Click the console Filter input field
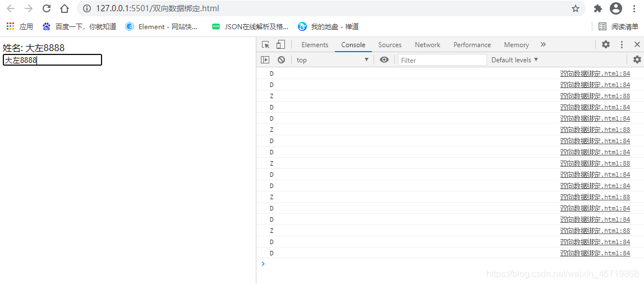 pos(442,60)
